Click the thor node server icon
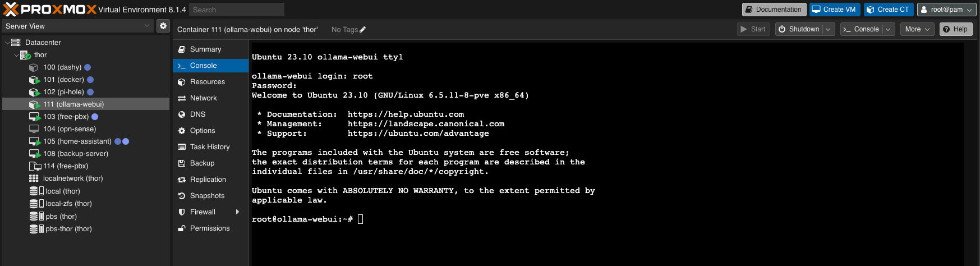Viewport: 980px width, 266px height. click(25, 55)
